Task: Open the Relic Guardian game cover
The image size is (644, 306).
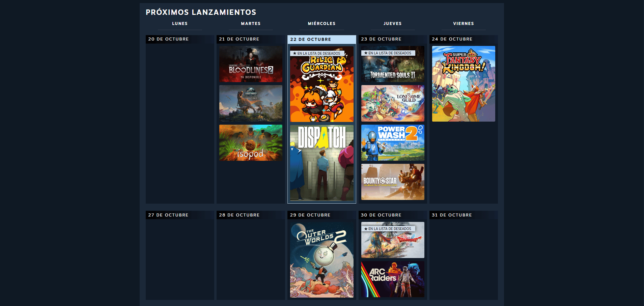Action: 322,84
